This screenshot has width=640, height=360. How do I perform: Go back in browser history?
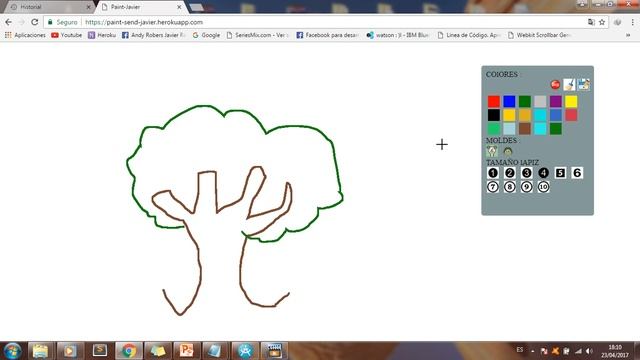(x=9, y=22)
